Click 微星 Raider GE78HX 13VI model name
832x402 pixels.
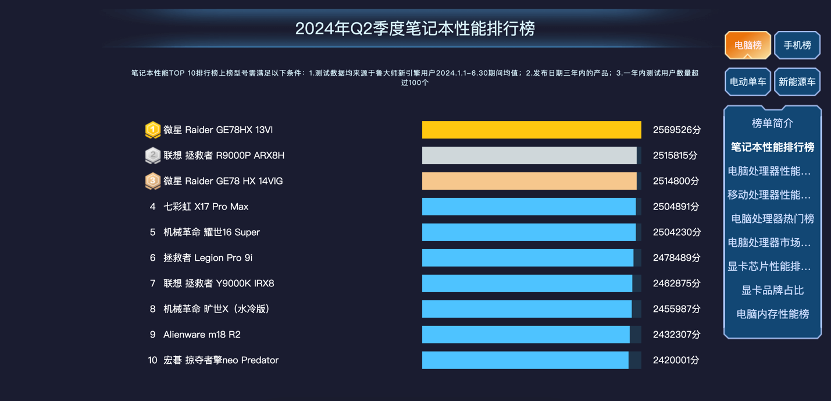218,130
